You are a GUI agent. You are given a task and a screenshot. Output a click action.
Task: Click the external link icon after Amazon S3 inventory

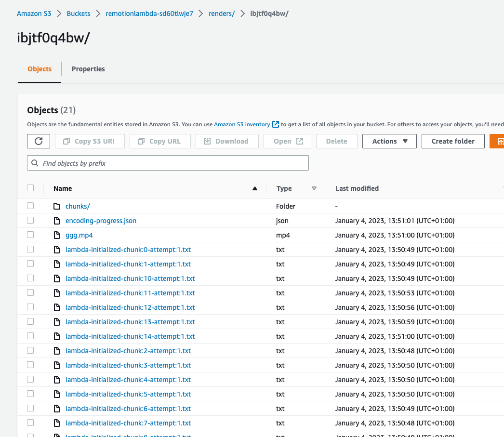pyautogui.click(x=276, y=124)
